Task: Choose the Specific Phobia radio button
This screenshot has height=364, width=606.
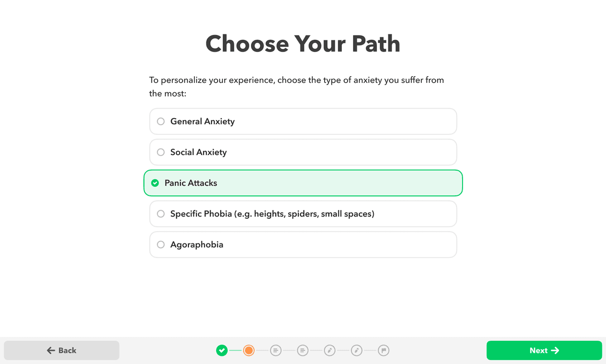Action: (x=161, y=214)
